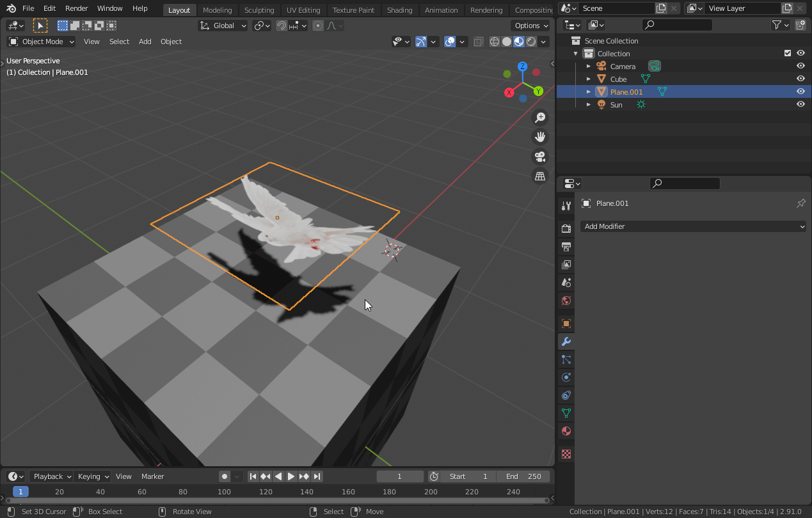Open the World properties tab
The height and width of the screenshot is (518, 812).
566,301
